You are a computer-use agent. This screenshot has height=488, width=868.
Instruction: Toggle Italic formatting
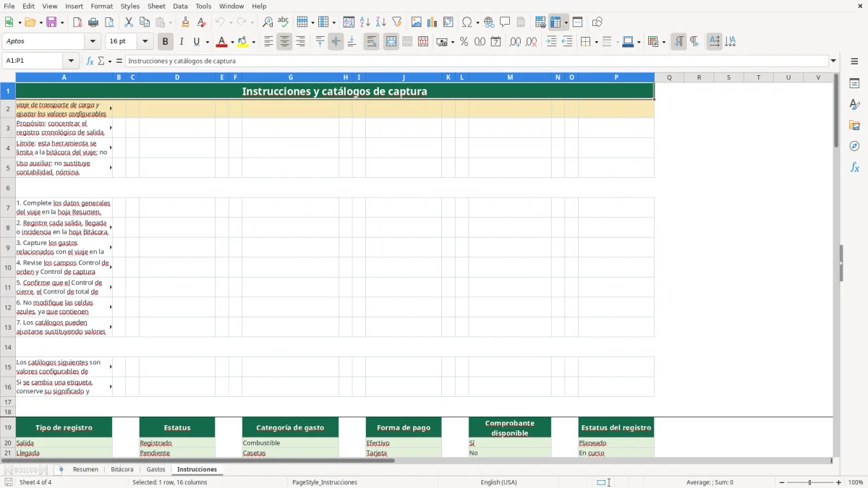(x=182, y=42)
